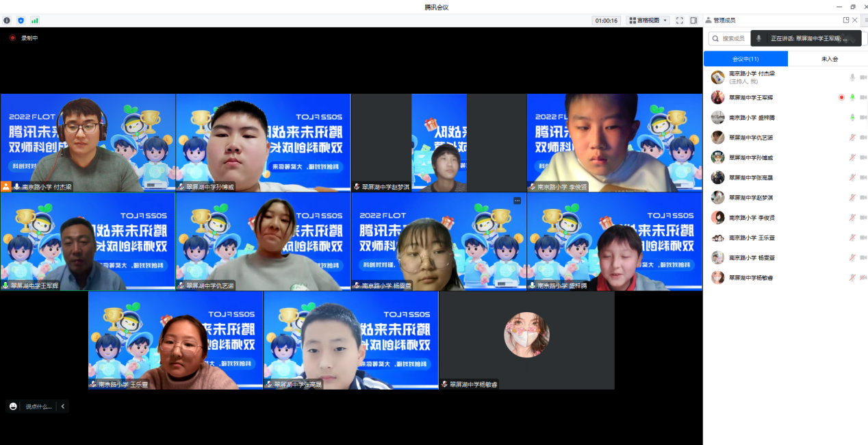
Task: Toggle camera icon for 仇艺诺
Action: click(863, 138)
